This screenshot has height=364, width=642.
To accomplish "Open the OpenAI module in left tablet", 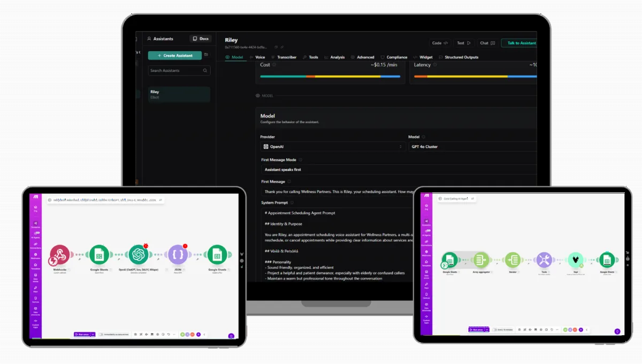I will 139,255.
